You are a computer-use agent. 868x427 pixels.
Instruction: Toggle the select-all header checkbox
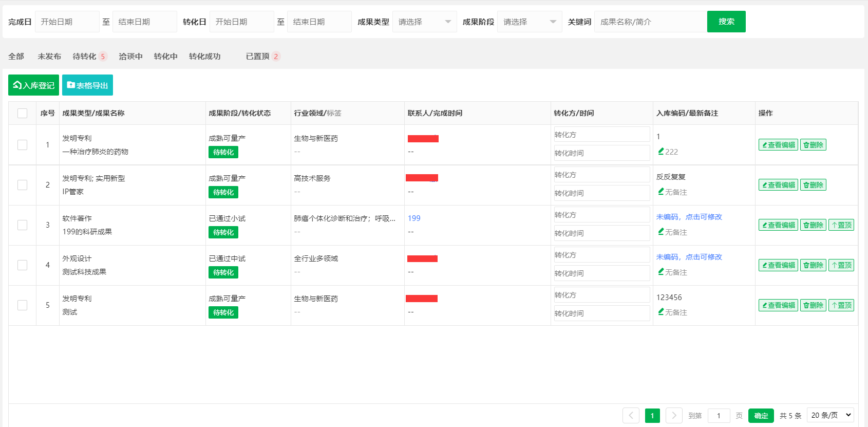[23, 113]
